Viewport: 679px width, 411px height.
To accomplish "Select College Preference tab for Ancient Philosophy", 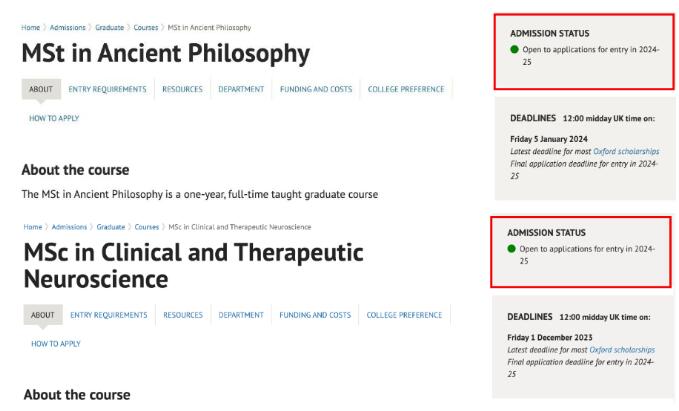I will (x=406, y=89).
